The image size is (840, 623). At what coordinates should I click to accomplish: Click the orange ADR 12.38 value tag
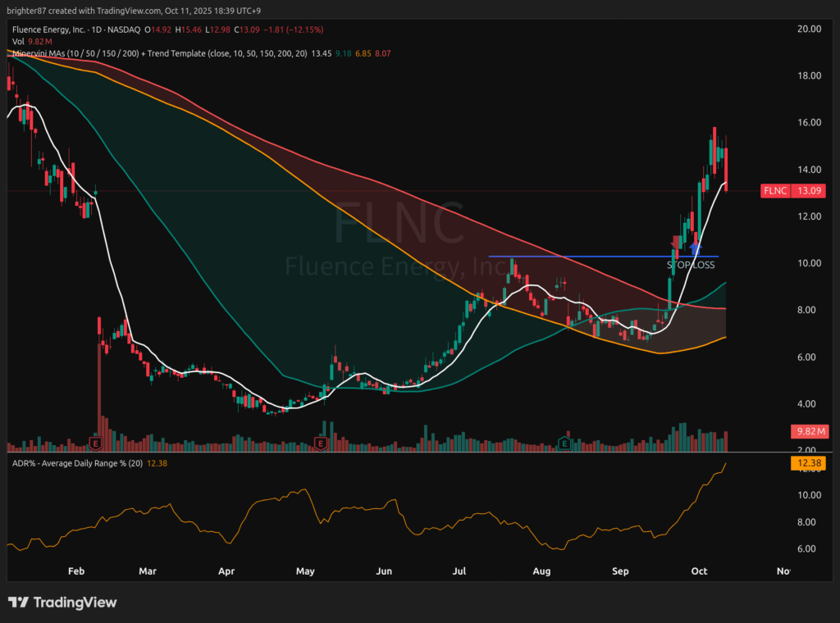pyautogui.click(x=809, y=463)
